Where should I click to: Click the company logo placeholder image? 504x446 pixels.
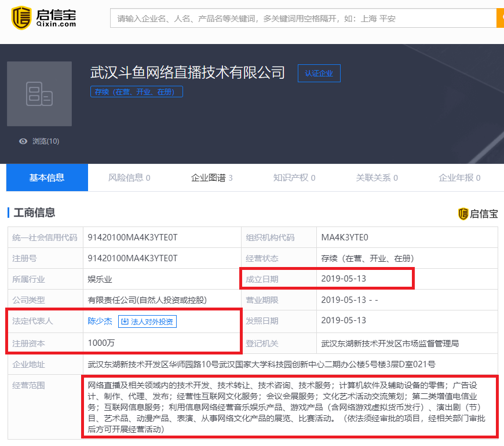39,94
